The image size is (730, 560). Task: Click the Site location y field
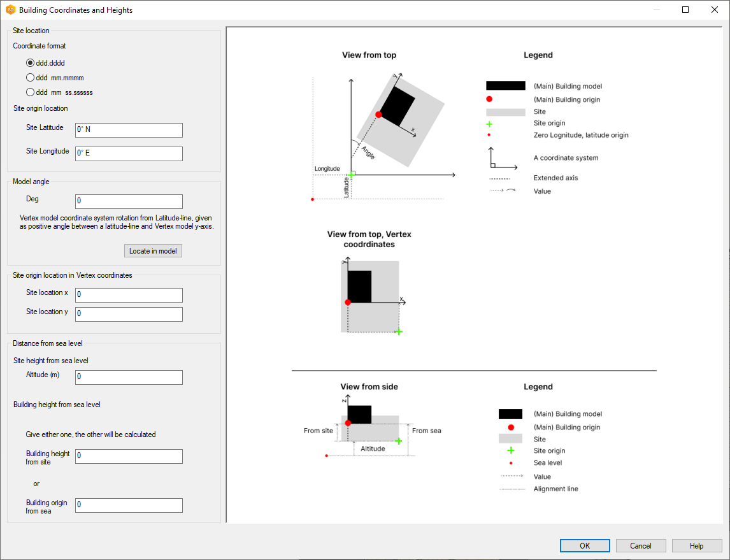(x=129, y=314)
